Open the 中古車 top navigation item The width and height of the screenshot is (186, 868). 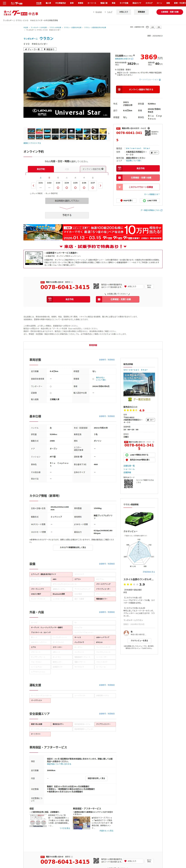39,3
